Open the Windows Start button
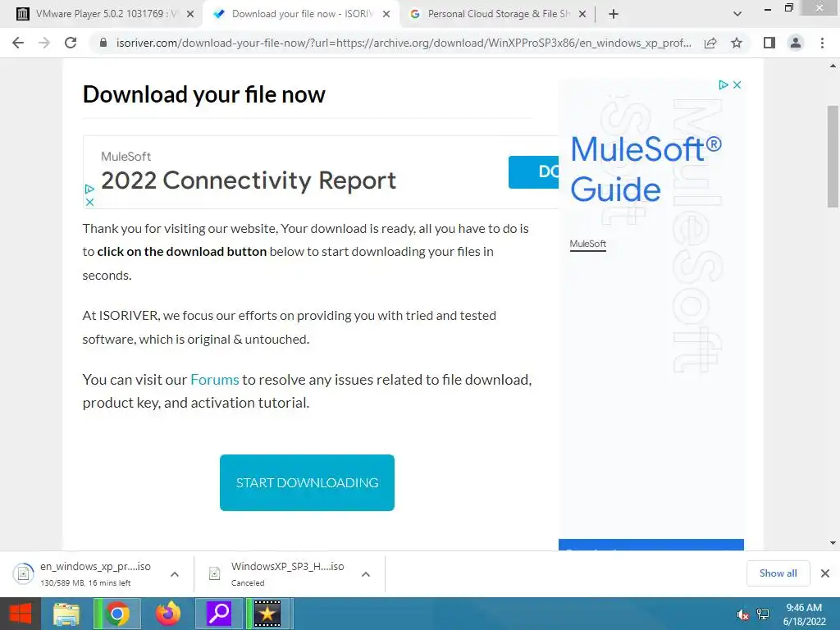The width and height of the screenshot is (840, 630). (21, 614)
